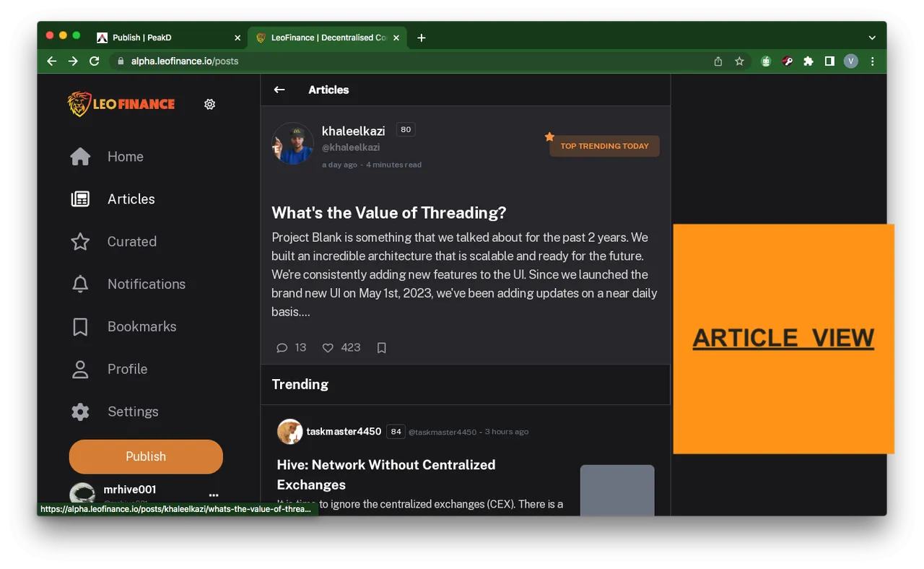Image resolution: width=924 pixels, height=569 pixels.
Task: Like the What's the Value of Threading post
Action: [x=328, y=348]
